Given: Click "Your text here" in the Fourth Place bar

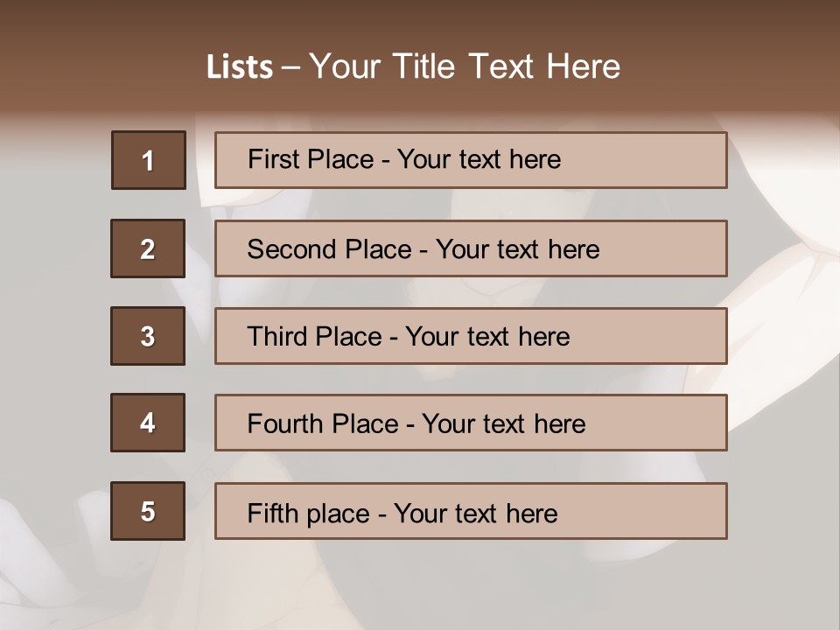Looking at the screenshot, I should (x=503, y=424).
